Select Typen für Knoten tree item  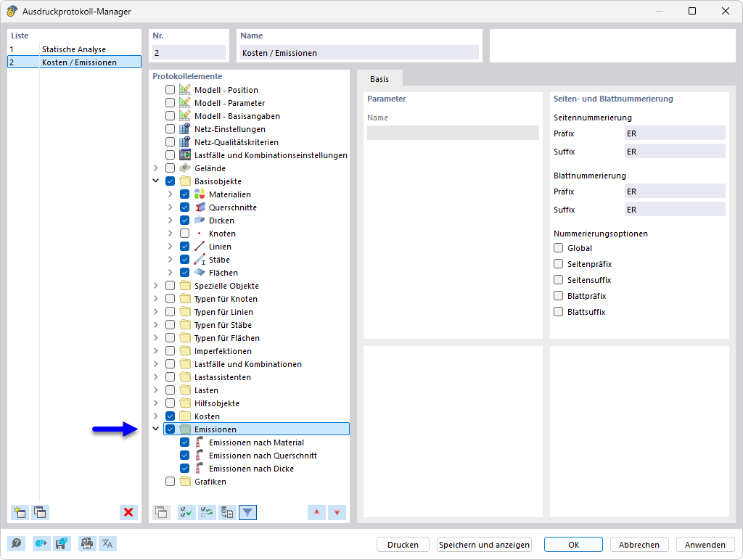(226, 299)
